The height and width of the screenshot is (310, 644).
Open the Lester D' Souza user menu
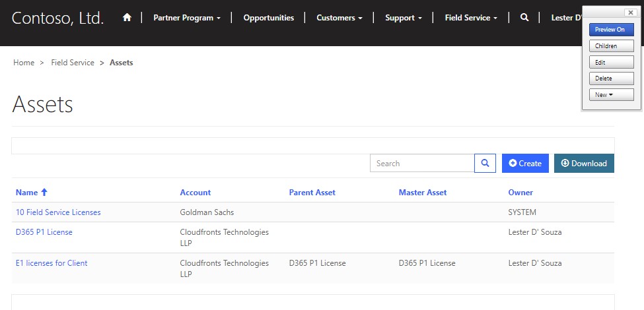[x=566, y=18]
